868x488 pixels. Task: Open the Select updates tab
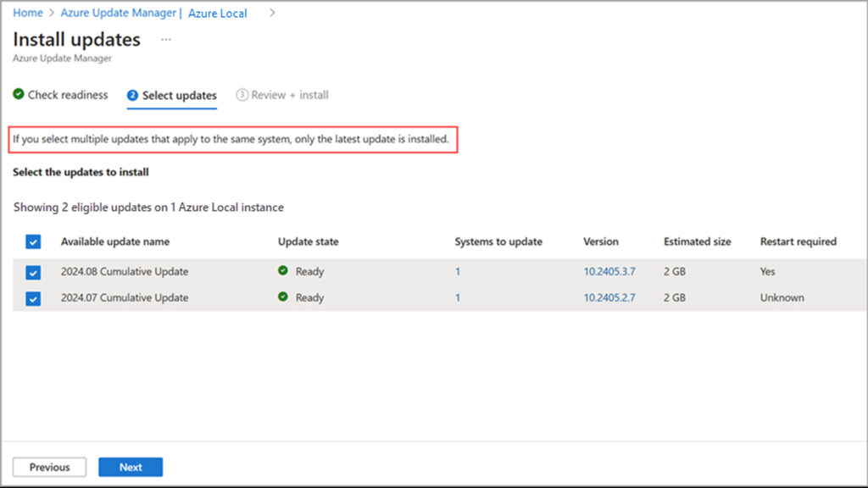click(179, 96)
